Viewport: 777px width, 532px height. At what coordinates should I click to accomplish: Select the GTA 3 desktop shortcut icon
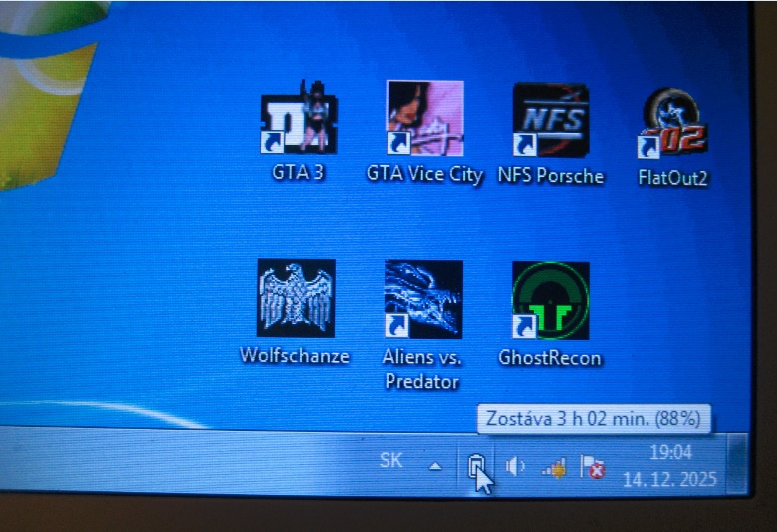299,118
